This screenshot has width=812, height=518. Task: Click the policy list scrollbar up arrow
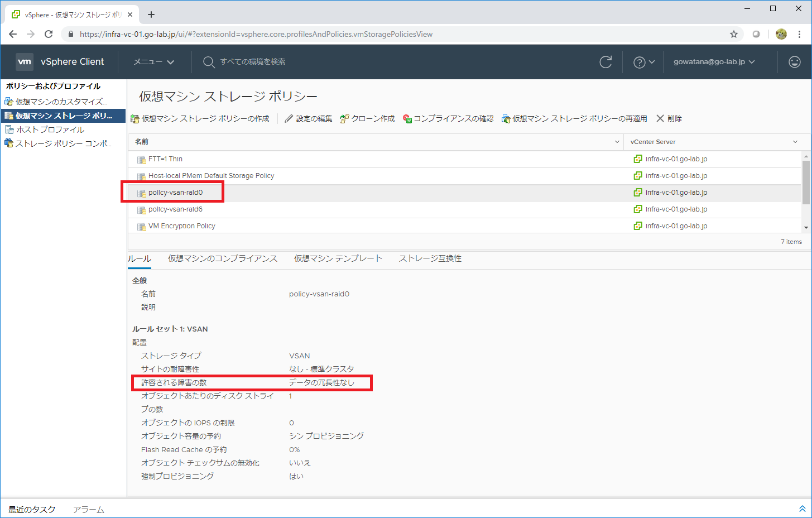point(806,156)
